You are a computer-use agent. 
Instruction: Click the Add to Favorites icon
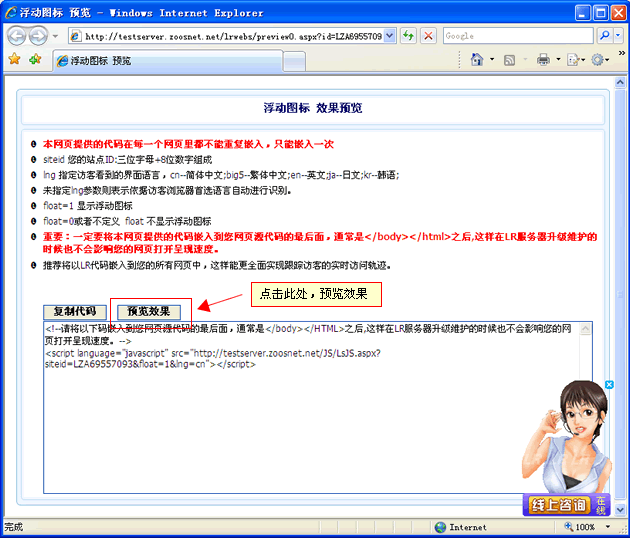click(x=35, y=60)
